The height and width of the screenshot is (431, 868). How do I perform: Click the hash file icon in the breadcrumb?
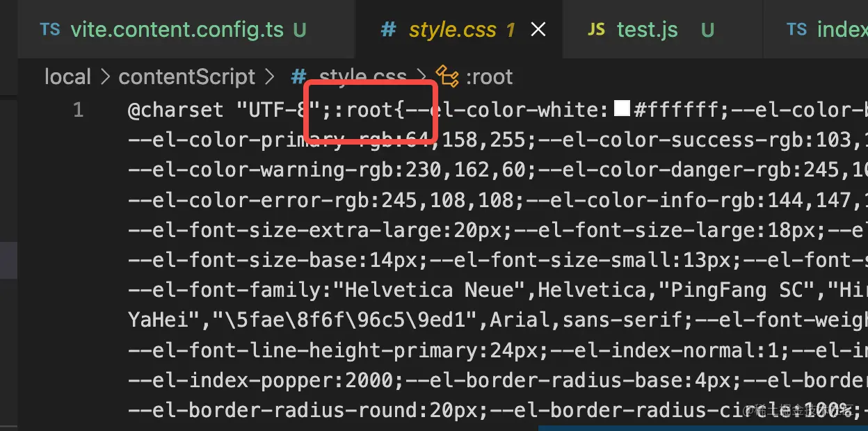(x=299, y=76)
